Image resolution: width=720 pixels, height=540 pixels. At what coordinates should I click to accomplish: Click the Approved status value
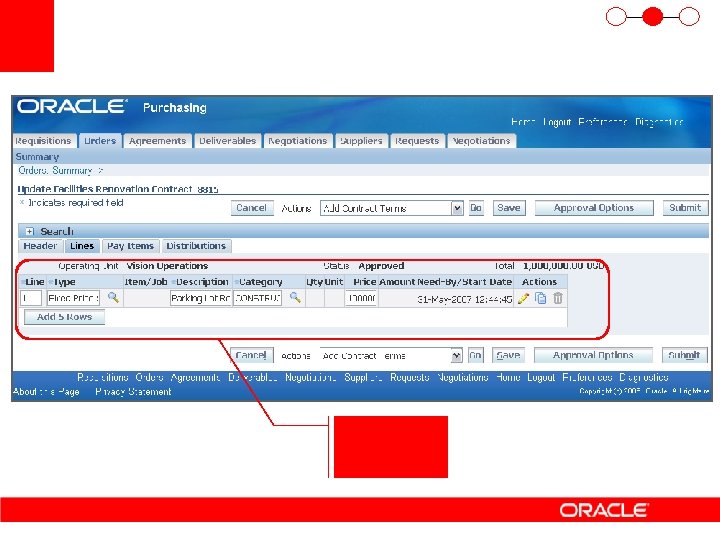pyautogui.click(x=381, y=266)
